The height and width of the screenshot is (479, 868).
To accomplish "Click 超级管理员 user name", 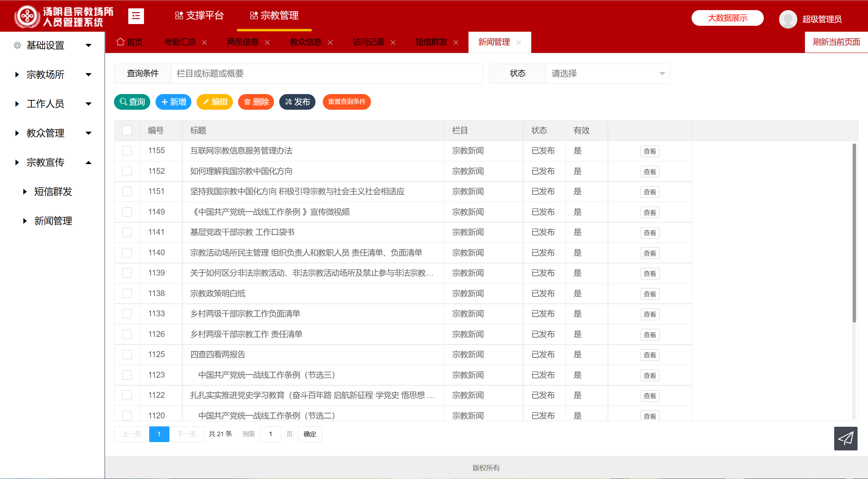I will 822,19.
